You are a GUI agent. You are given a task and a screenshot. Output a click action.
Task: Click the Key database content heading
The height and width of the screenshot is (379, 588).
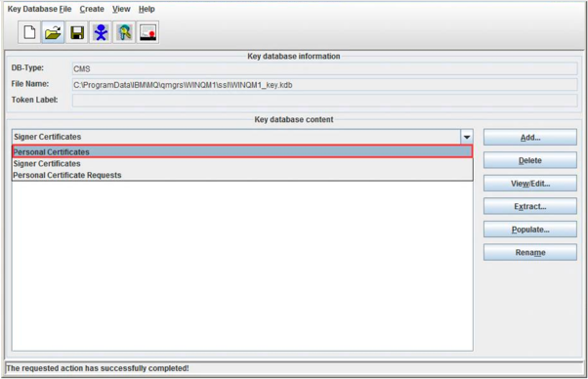(294, 119)
